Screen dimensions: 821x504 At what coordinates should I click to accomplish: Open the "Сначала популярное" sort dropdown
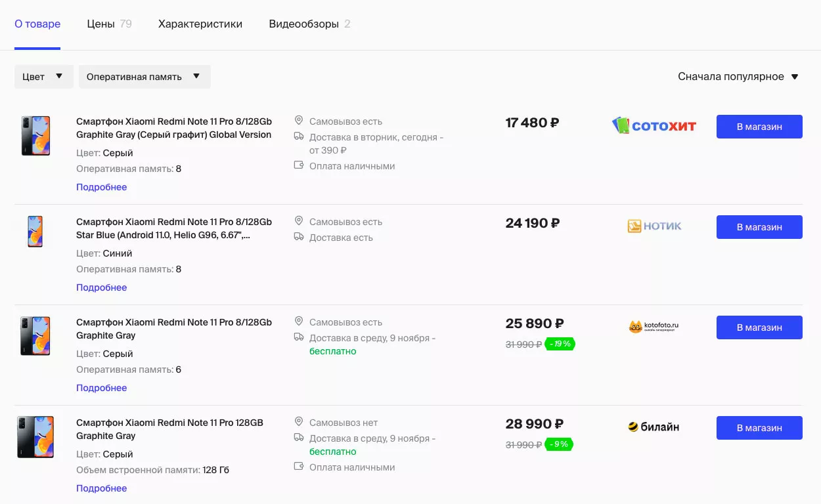pyautogui.click(x=738, y=77)
